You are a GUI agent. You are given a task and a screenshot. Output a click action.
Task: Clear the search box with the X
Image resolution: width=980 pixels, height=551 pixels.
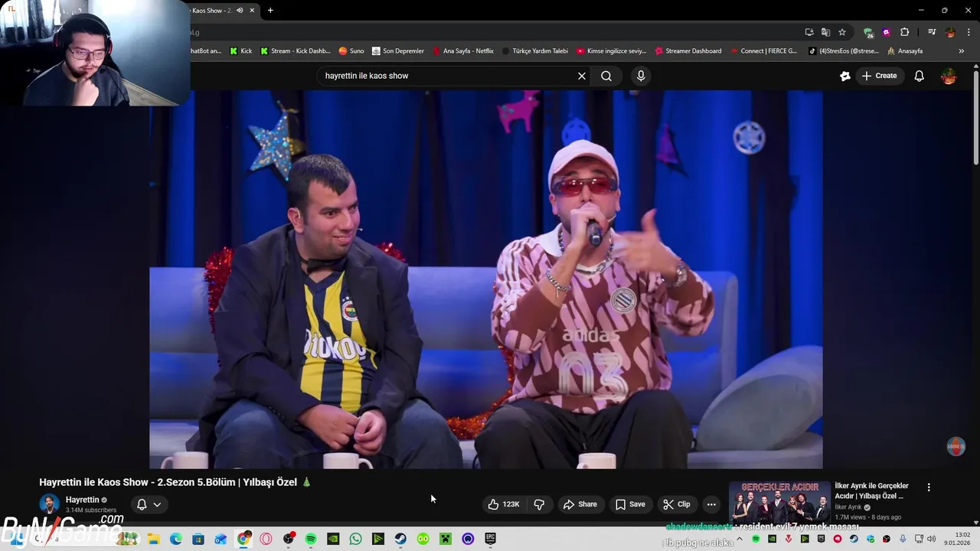click(x=582, y=76)
